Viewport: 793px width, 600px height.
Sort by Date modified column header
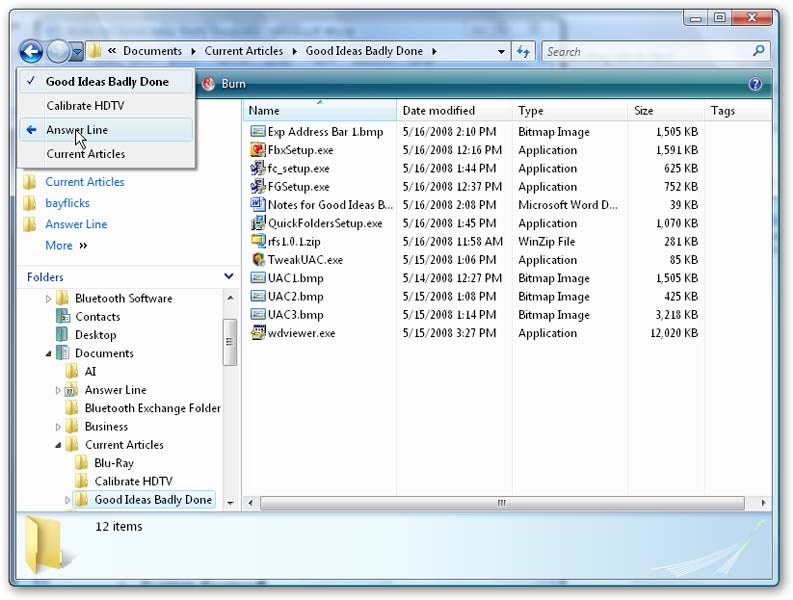click(x=454, y=110)
